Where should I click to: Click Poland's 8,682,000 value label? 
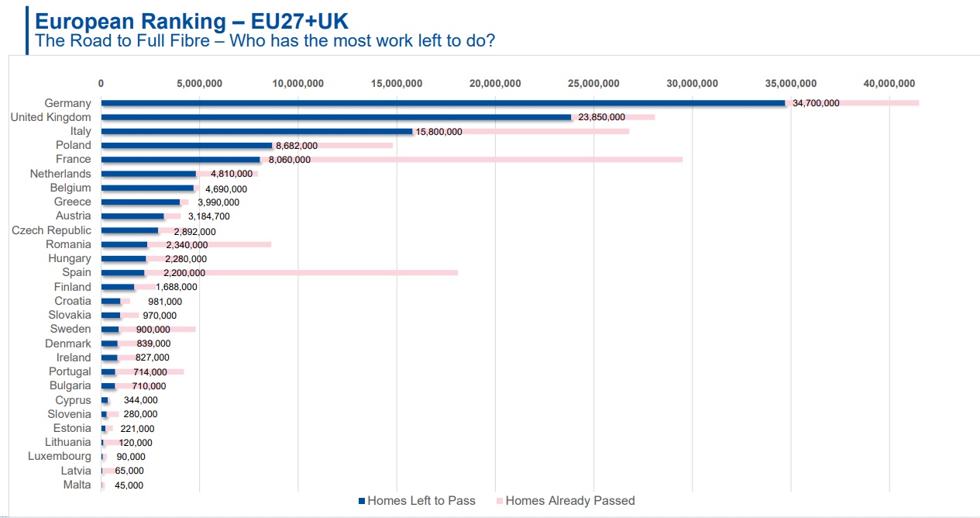[x=297, y=146]
